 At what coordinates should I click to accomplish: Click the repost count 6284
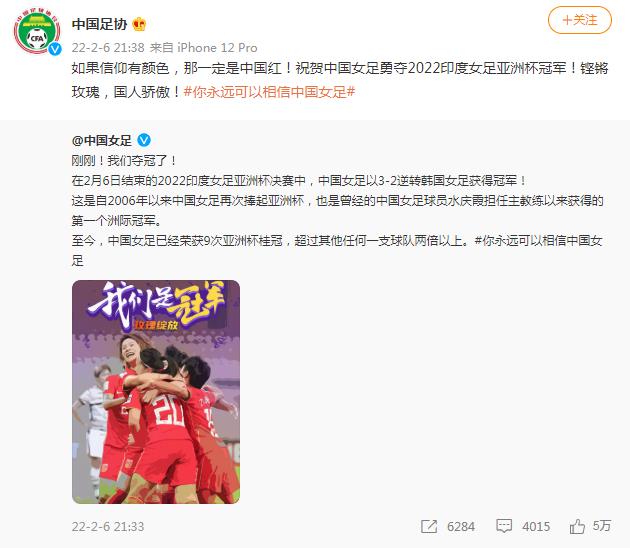[461, 526]
